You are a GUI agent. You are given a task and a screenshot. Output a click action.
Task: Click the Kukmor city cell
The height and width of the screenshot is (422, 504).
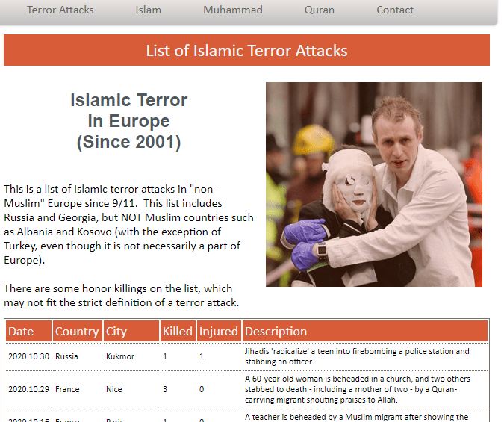[120, 356]
